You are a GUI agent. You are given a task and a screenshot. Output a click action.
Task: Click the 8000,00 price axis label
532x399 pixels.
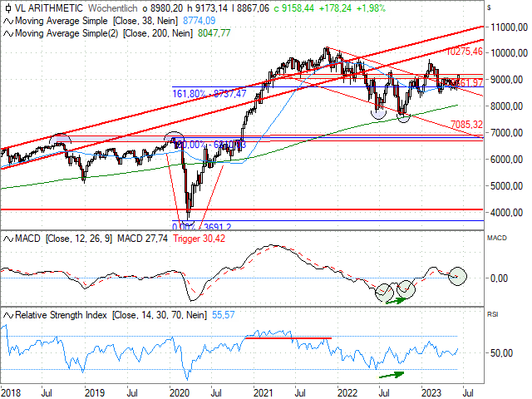point(506,106)
